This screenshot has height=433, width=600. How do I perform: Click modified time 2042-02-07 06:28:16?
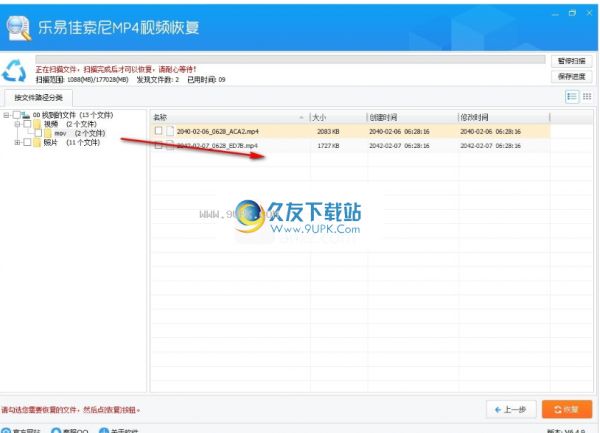[x=490, y=146]
